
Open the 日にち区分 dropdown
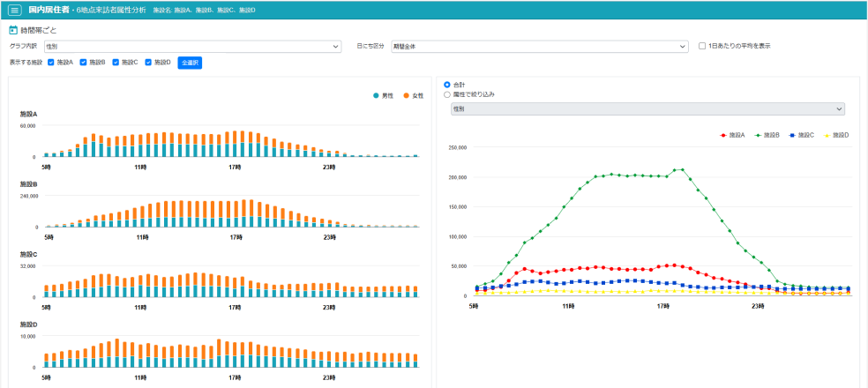(x=539, y=47)
